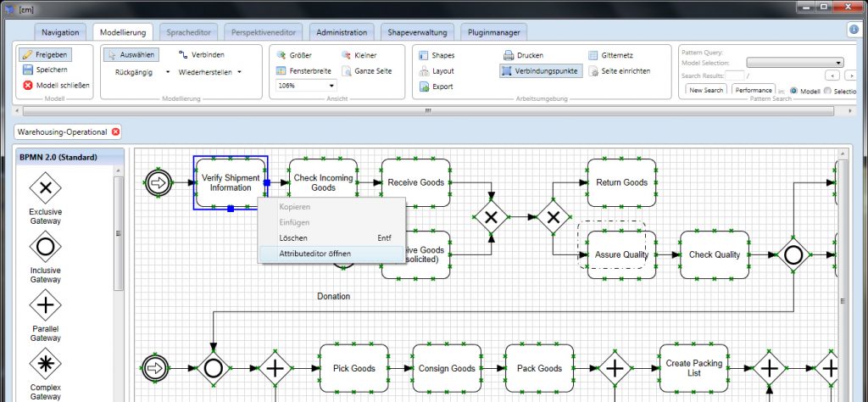This screenshot has width=868, height=402.
Task: Click the Speichern save icon
Action: point(28,70)
